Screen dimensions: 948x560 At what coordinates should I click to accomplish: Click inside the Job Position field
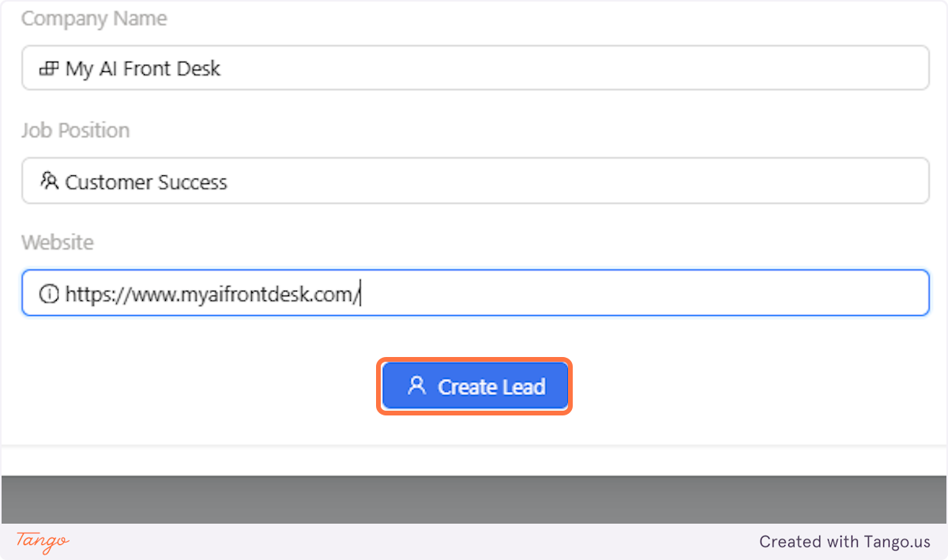(x=474, y=181)
